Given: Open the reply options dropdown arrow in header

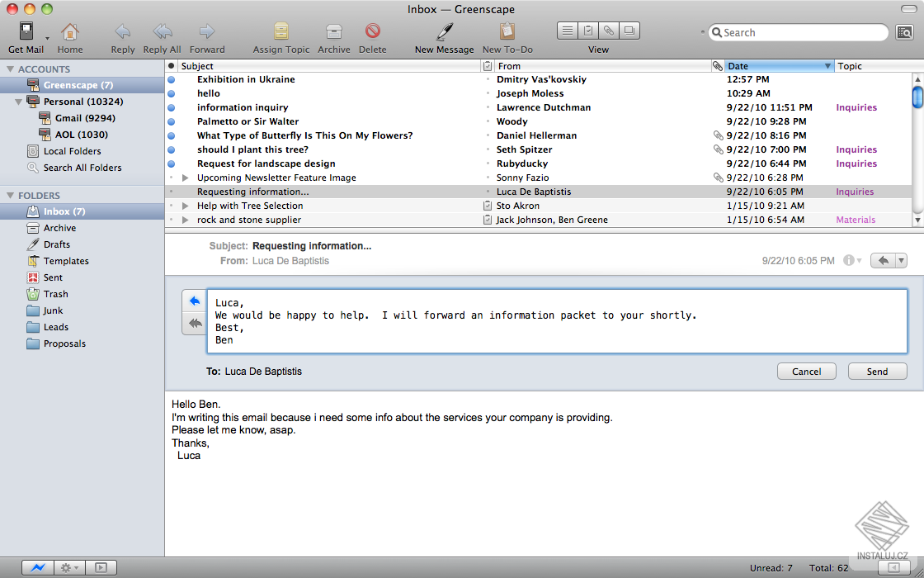Looking at the screenshot, I should 901,260.
